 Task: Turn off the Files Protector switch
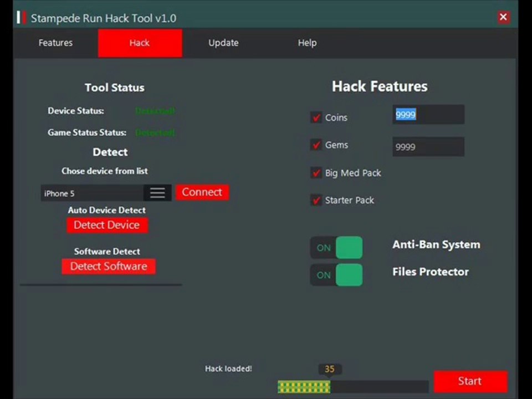tap(336, 275)
